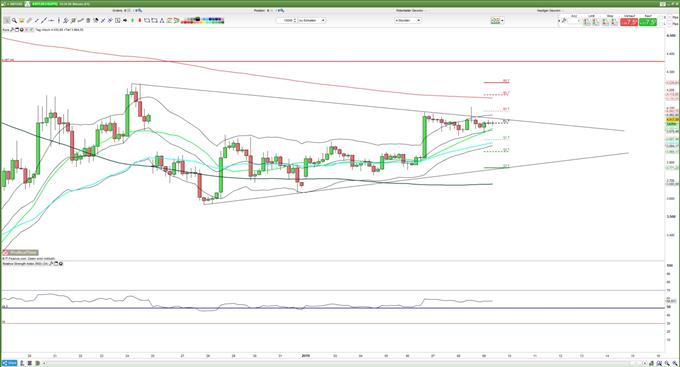Select the rectangle drawing tool
The width and height of the screenshot is (680, 367).
[x=147, y=20]
